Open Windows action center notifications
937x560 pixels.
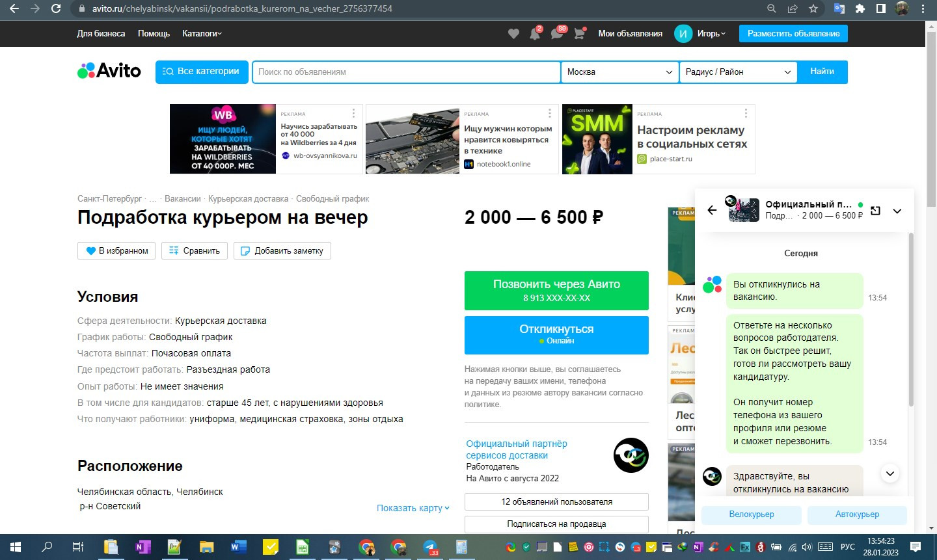pyautogui.click(x=916, y=547)
